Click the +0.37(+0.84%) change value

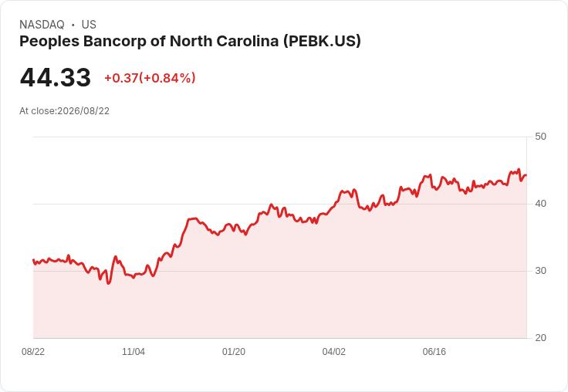150,78
